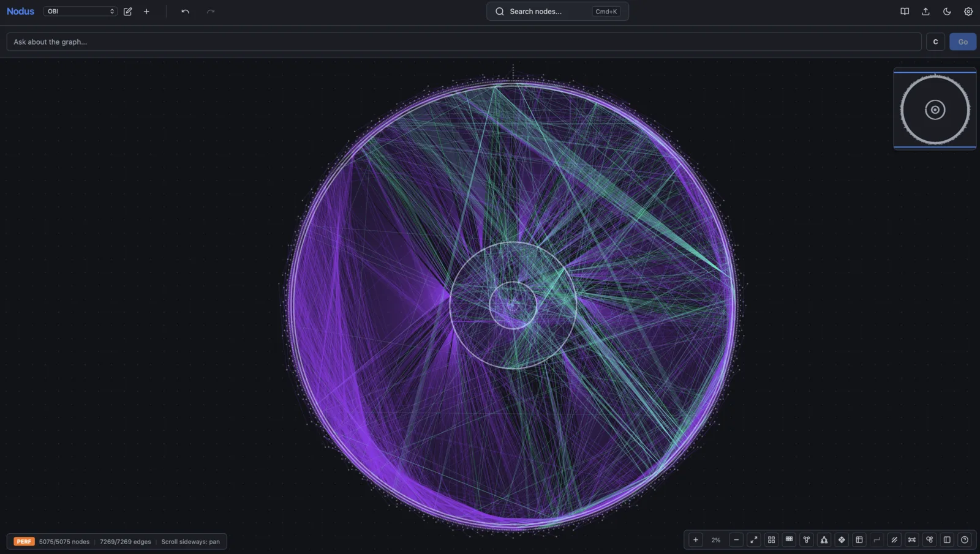Apply the four-square grid layout

[x=771, y=540]
